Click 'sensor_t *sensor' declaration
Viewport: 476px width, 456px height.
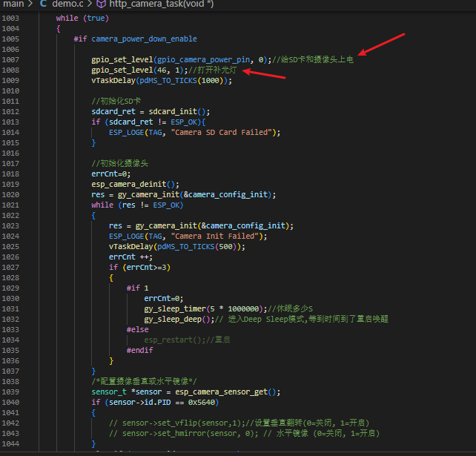pos(127,392)
